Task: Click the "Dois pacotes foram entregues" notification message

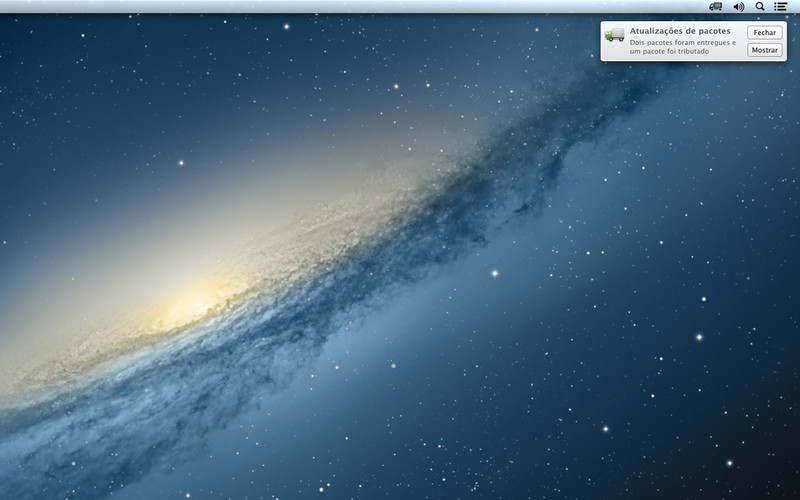Action: click(683, 47)
